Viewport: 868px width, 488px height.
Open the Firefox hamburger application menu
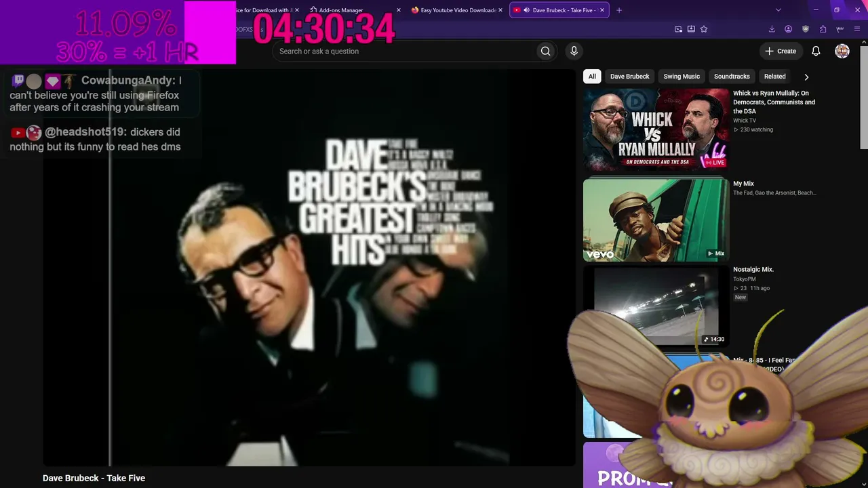click(x=857, y=29)
